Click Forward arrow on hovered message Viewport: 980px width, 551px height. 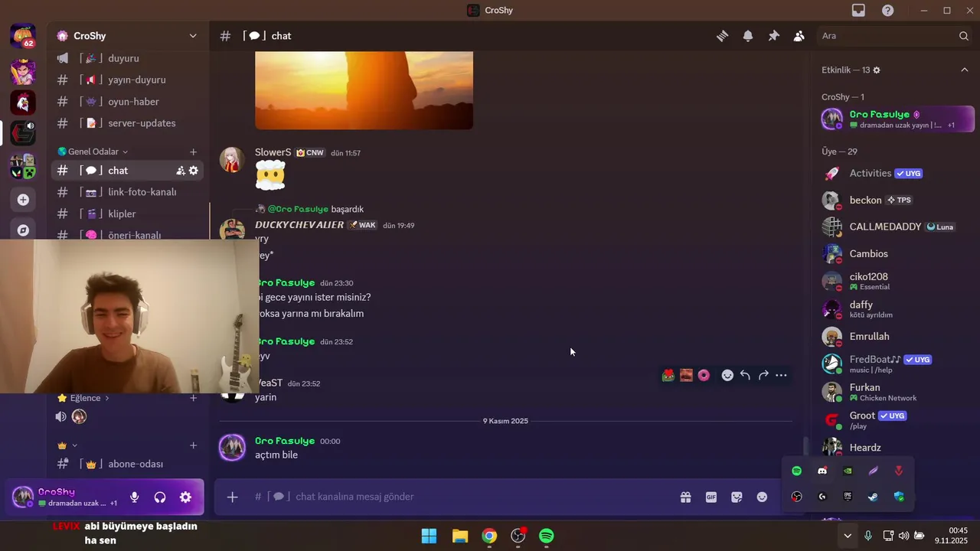tap(763, 375)
